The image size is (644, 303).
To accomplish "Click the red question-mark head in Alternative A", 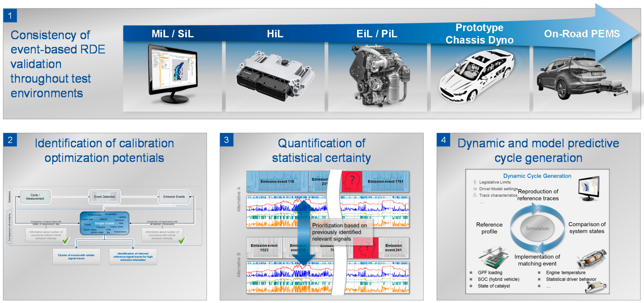I will coord(352,182).
